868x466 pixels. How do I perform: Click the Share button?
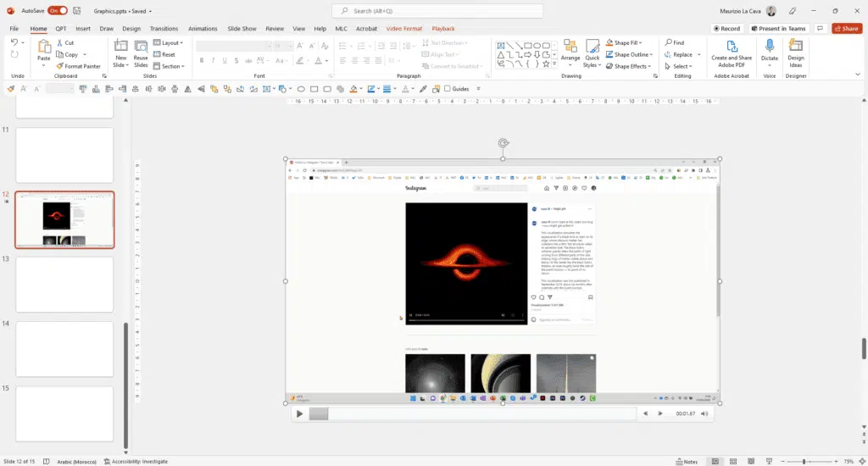(x=846, y=28)
